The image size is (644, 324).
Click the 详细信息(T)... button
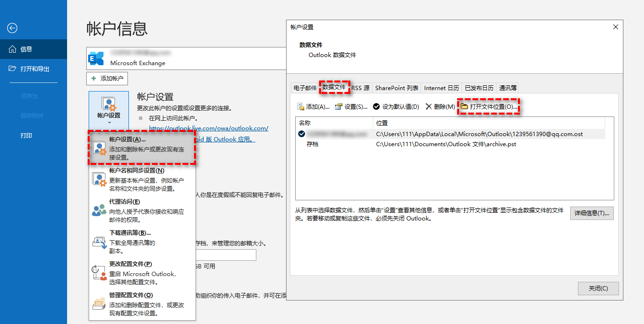click(x=592, y=213)
